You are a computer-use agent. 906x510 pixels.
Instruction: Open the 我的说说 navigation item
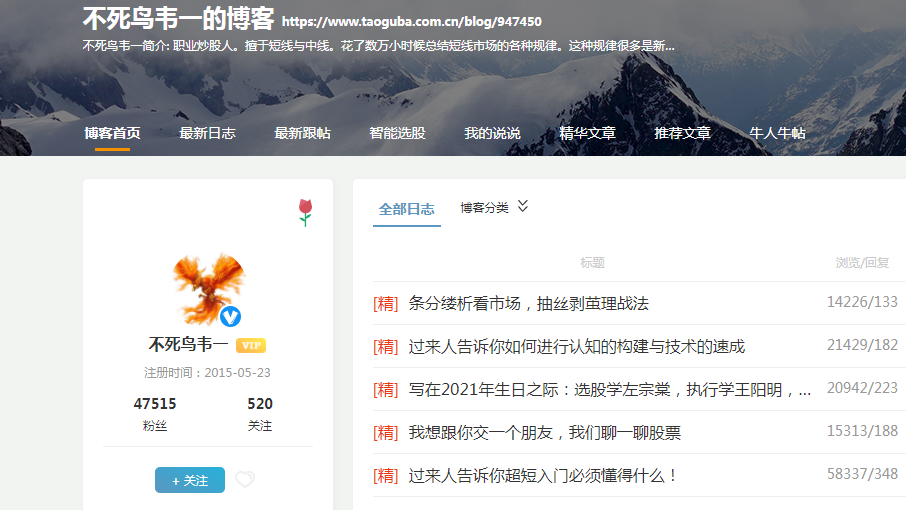coord(492,133)
